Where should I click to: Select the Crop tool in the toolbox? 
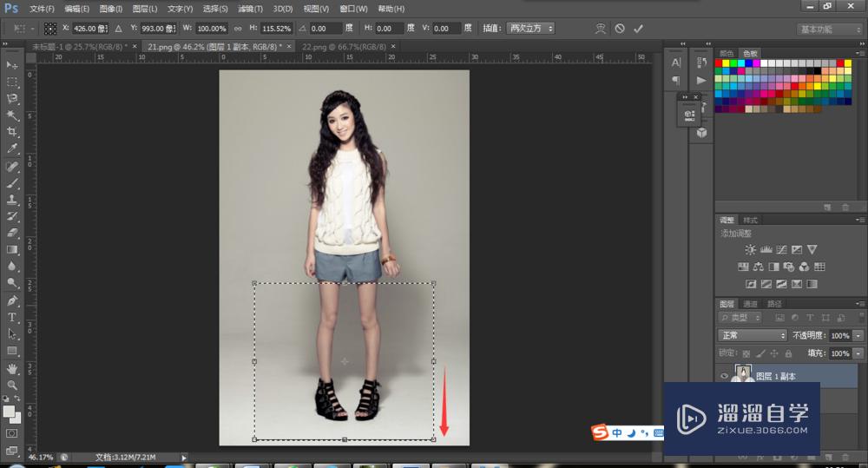point(12,131)
